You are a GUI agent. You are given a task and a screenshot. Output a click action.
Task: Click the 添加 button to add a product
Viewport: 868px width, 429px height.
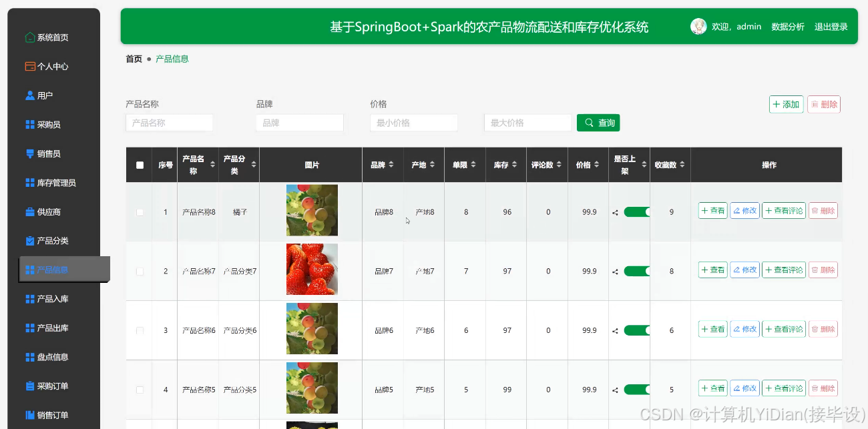pyautogui.click(x=786, y=104)
